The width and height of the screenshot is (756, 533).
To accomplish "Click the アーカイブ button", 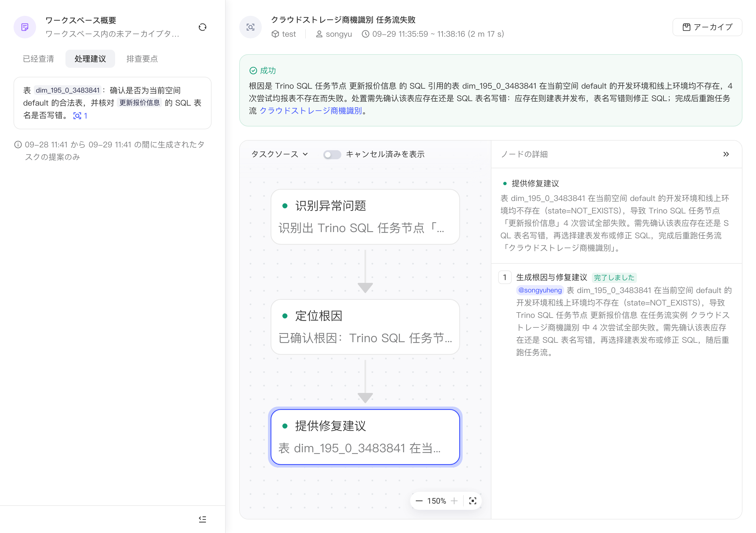I will point(707,27).
